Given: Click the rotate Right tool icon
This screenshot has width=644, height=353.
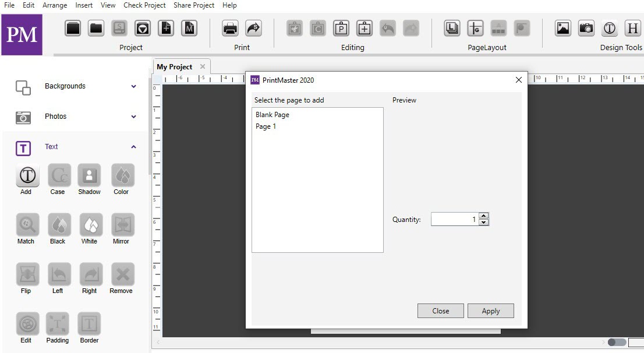Looking at the screenshot, I should 91,274.
